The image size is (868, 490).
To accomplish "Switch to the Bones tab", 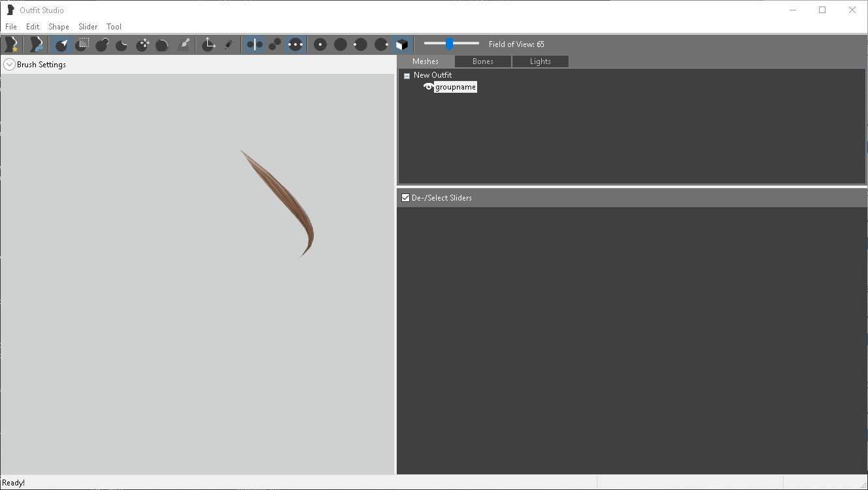I will coord(483,61).
